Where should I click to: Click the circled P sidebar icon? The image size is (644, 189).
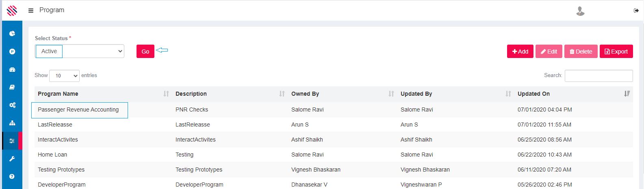click(x=12, y=52)
